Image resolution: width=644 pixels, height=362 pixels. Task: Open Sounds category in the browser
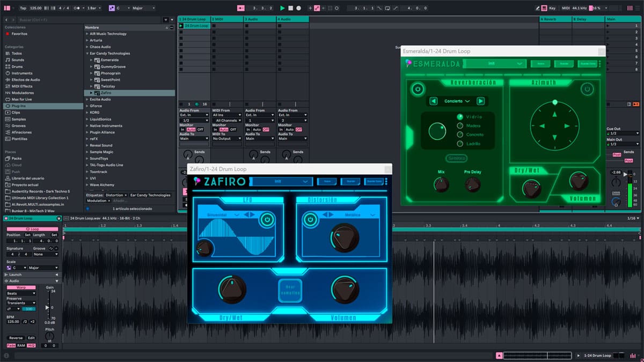coord(18,60)
